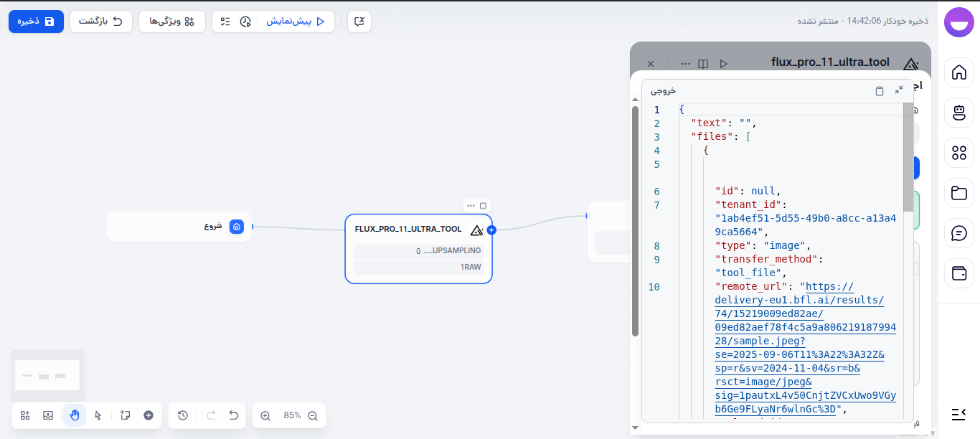
Task: Open the ellipsis menu above the FLUX node
Action: point(471,205)
